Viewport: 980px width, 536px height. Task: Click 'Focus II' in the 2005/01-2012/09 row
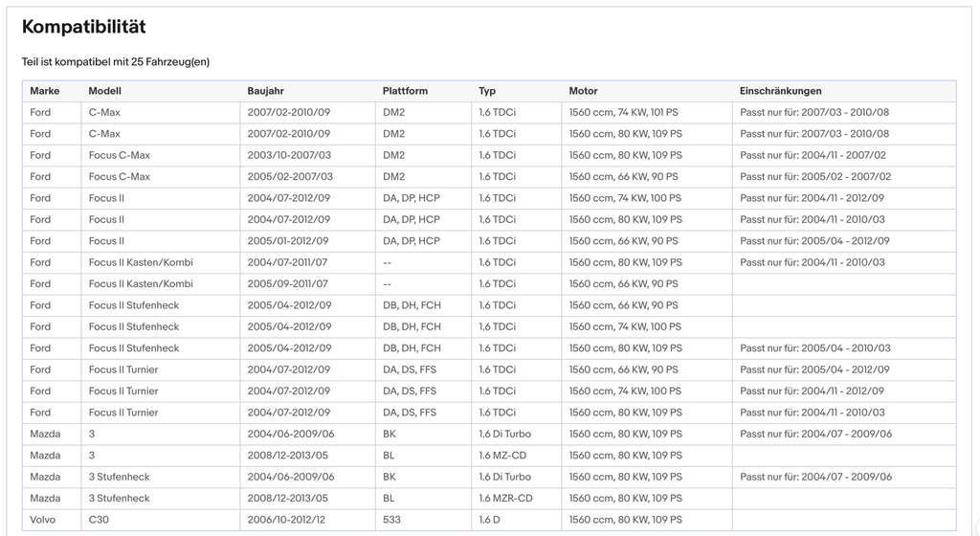coord(106,241)
